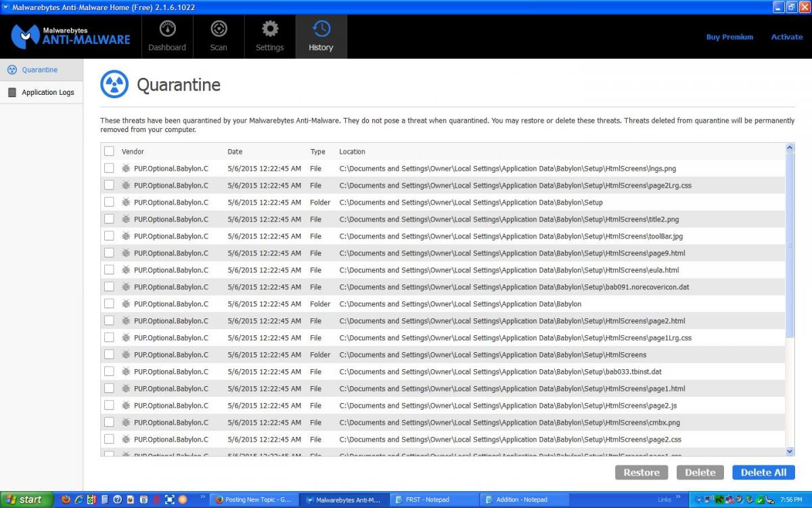The width and height of the screenshot is (812, 508).
Task: Check the box for the title2.png row
Action: point(109,219)
